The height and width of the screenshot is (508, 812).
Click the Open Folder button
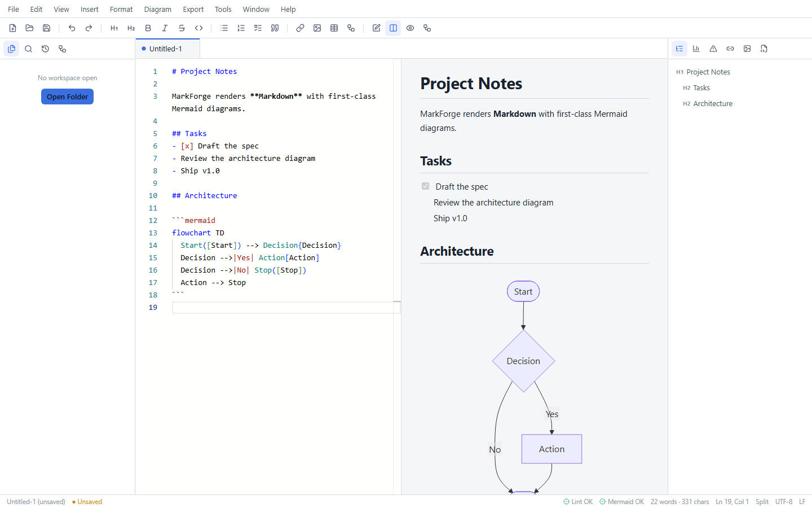coord(67,97)
